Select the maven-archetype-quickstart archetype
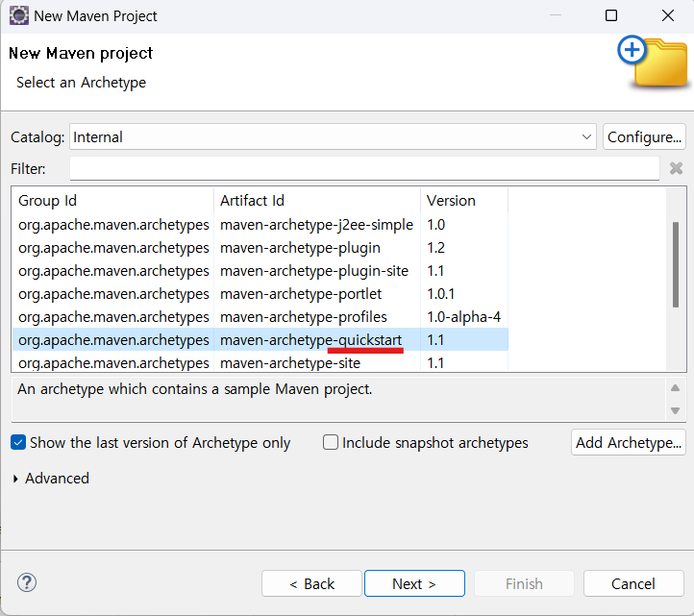This screenshot has height=616, width=694. [260, 340]
